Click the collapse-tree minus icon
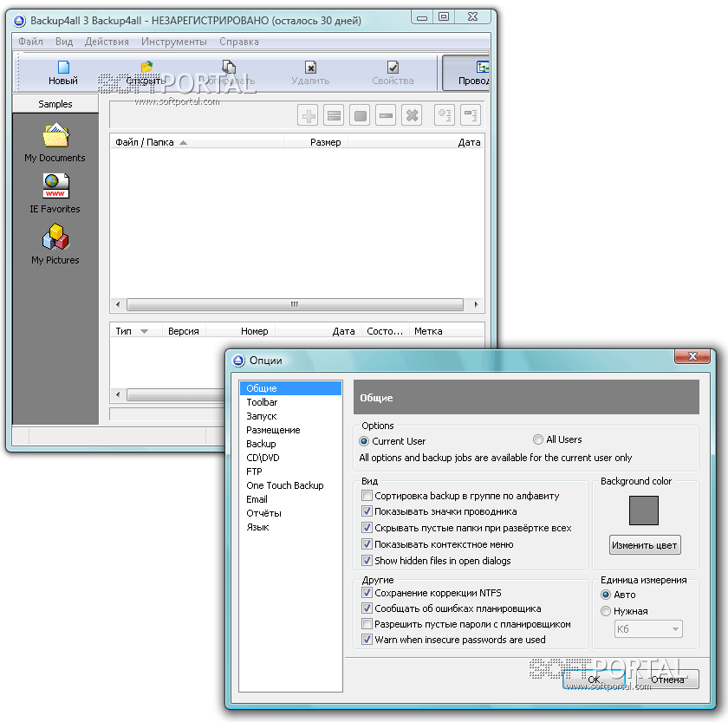Viewport: 728px width, 722px height. (471, 115)
